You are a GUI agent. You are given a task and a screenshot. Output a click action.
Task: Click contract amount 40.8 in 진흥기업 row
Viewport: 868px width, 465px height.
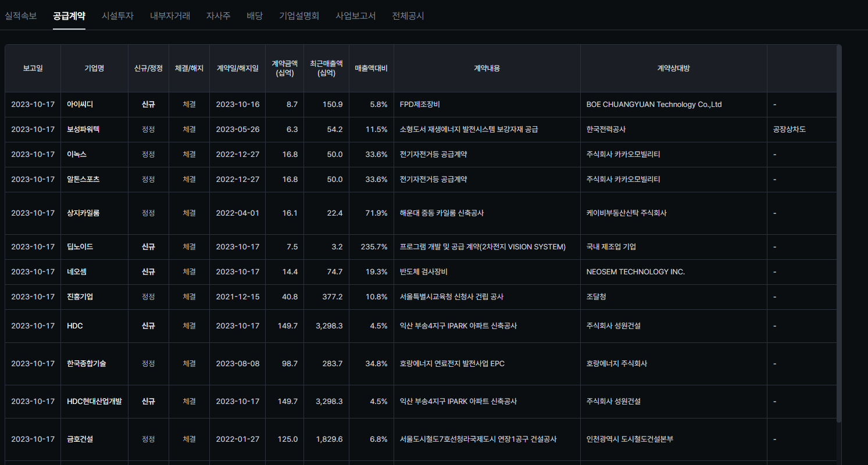point(290,297)
